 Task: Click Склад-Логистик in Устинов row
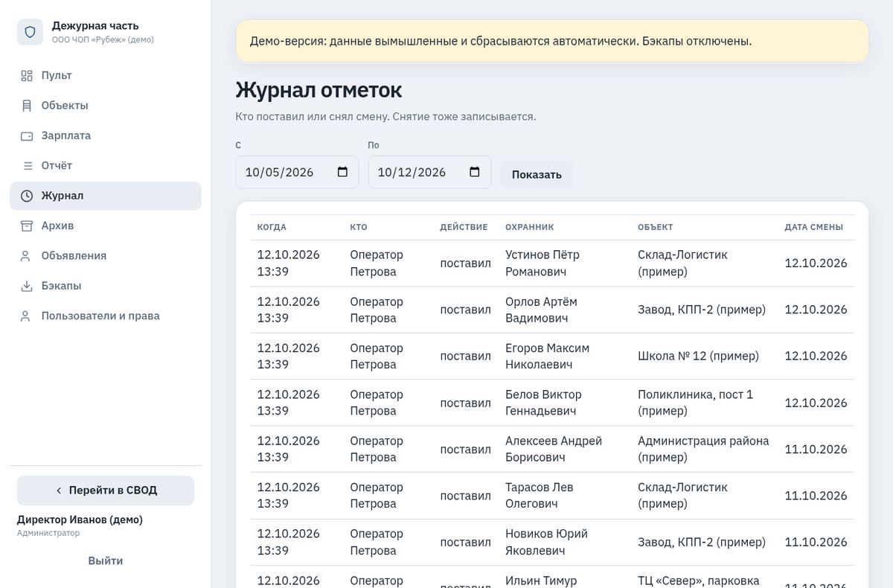682,263
